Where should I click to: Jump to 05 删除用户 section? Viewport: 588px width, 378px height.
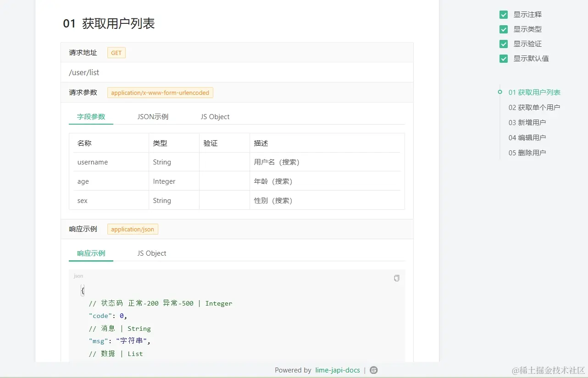(x=527, y=153)
